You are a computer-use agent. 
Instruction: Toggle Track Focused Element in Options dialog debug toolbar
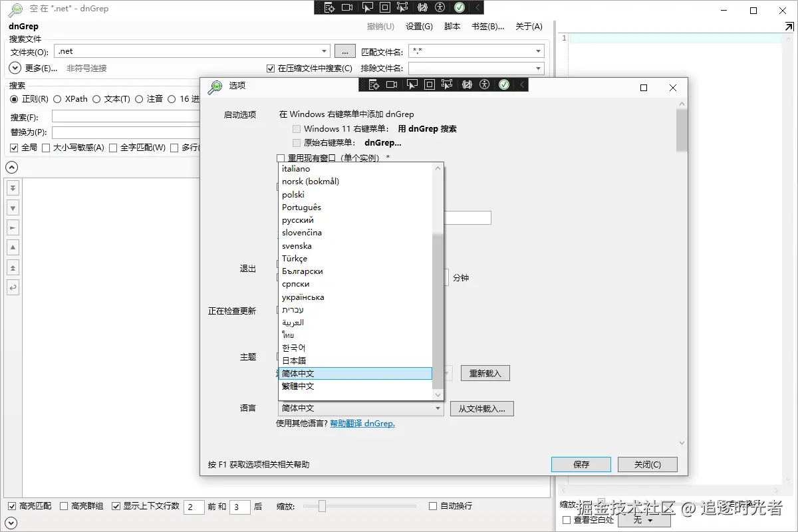(x=447, y=84)
